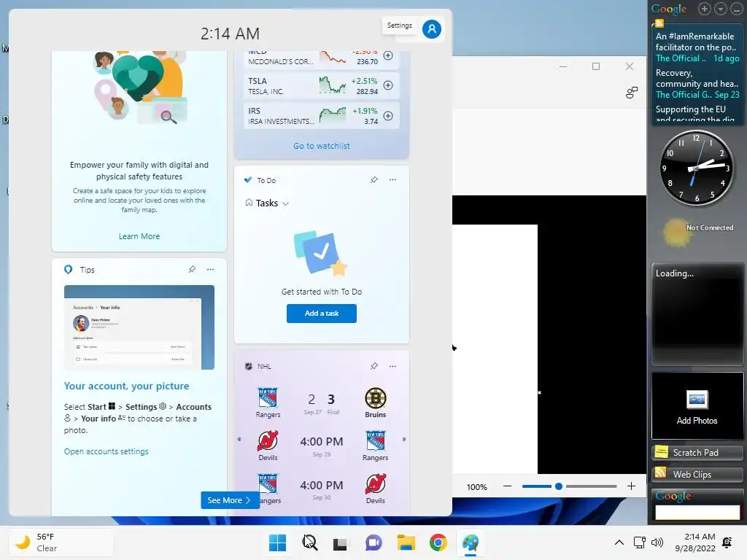747x560 pixels.
Task: Open Windows Start menu
Action: [x=277, y=542]
